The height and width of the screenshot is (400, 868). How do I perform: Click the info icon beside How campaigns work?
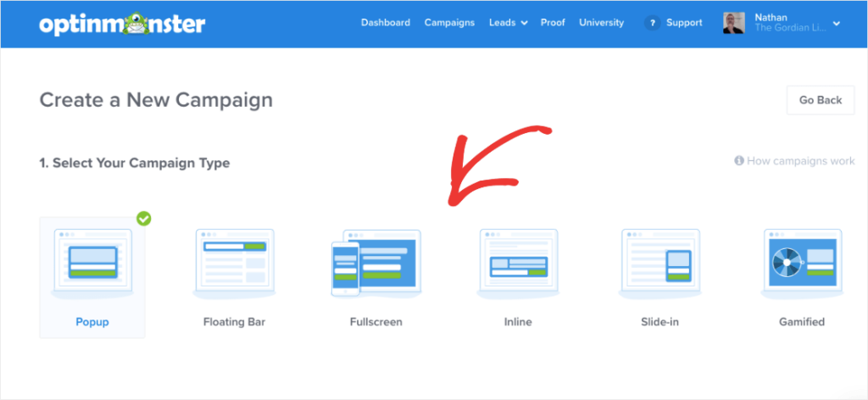coord(739,161)
